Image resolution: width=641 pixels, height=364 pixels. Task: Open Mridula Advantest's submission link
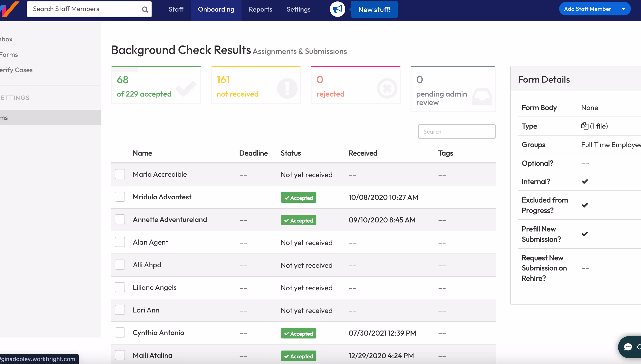[x=162, y=197]
